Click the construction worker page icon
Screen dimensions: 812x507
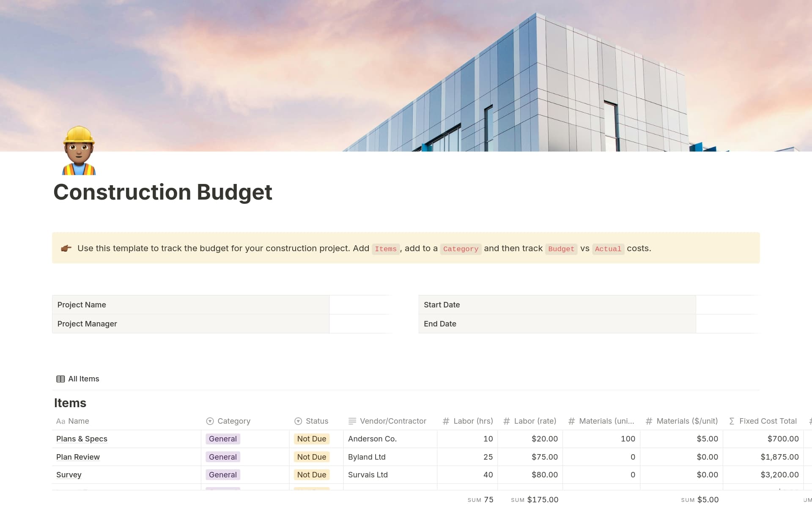tap(79, 151)
